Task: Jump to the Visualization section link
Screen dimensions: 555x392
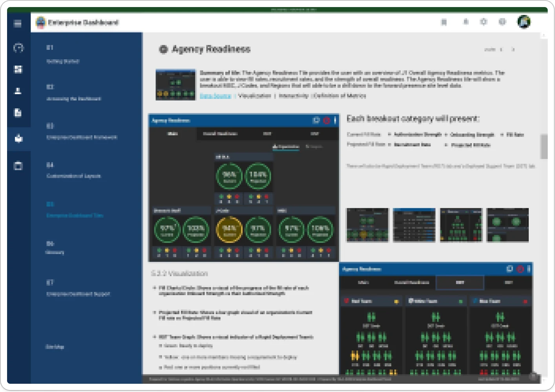Action: point(255,96)
